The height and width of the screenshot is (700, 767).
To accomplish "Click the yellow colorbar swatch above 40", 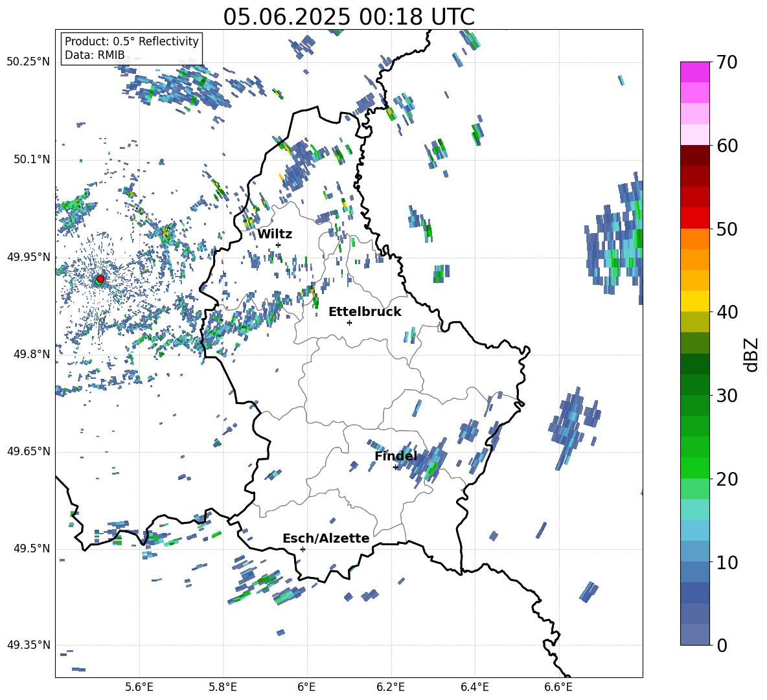I will [x=694, y=301].
